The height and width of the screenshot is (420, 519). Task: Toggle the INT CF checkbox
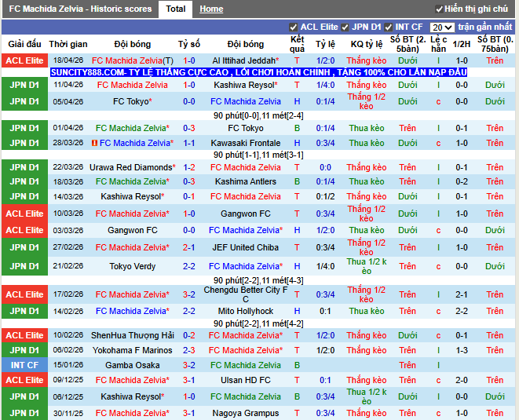(389, 27)
